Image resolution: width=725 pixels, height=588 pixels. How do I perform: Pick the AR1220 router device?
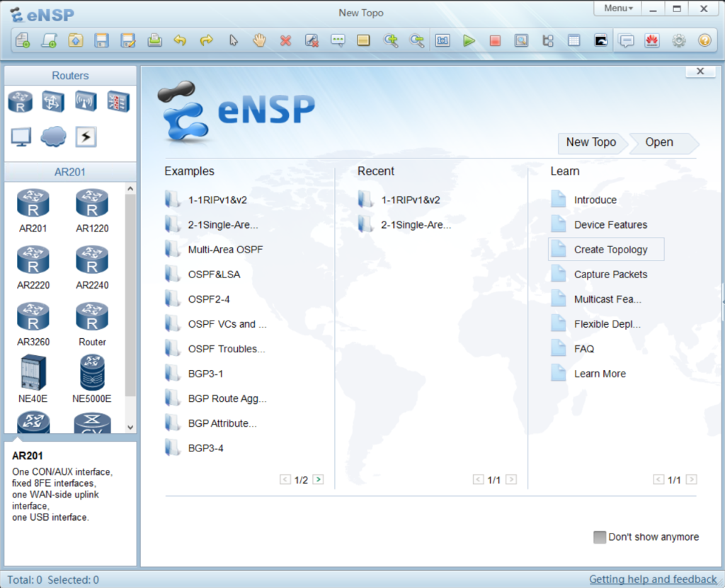(x=92, y=211)
